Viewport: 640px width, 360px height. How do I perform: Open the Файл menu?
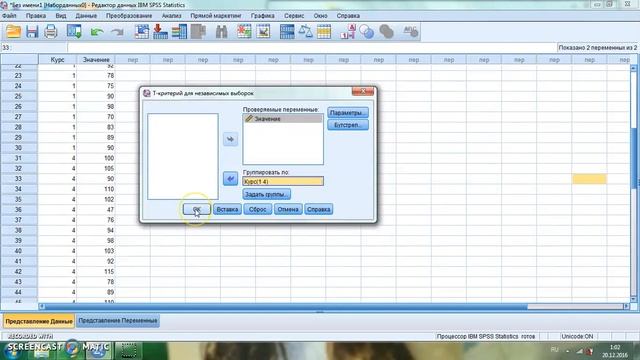point(9,16)
